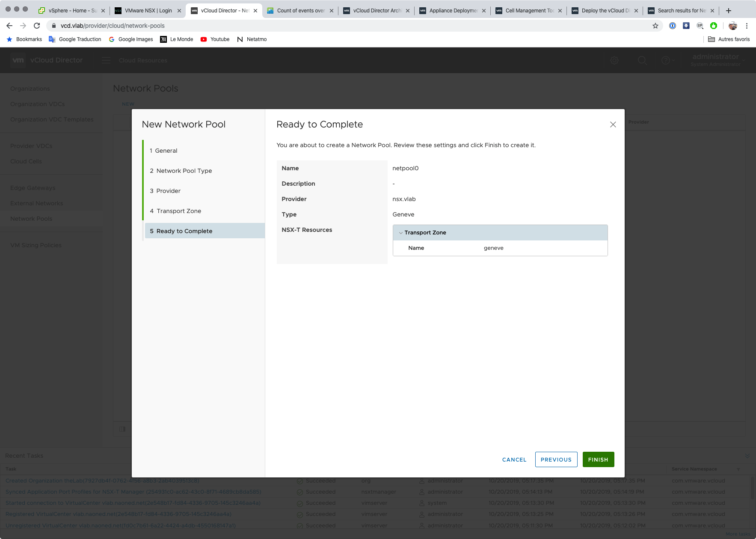Viewport: 756px width, 539px height.
Task: Open the Chrome three-dot menu
Action: tap(747, 26)
